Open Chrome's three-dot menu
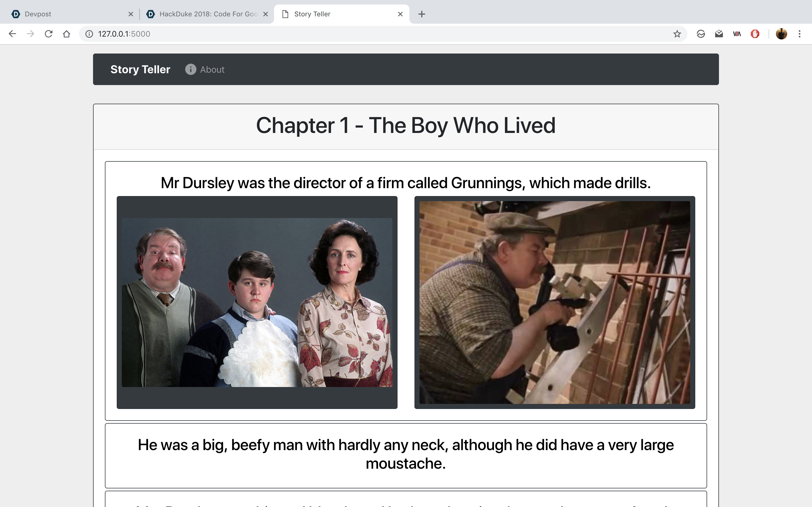Screen dimensions: 812x507 (800, 34)
